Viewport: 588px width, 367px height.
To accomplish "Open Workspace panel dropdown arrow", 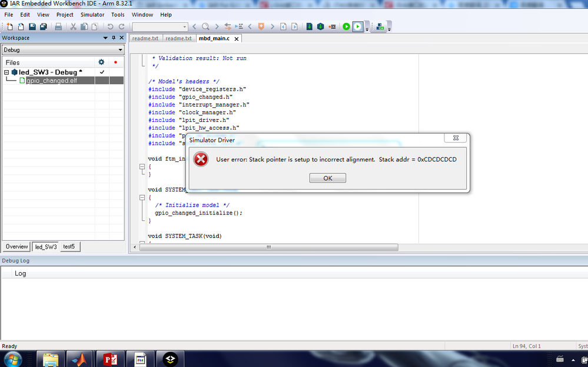I will tap(105, 38).
